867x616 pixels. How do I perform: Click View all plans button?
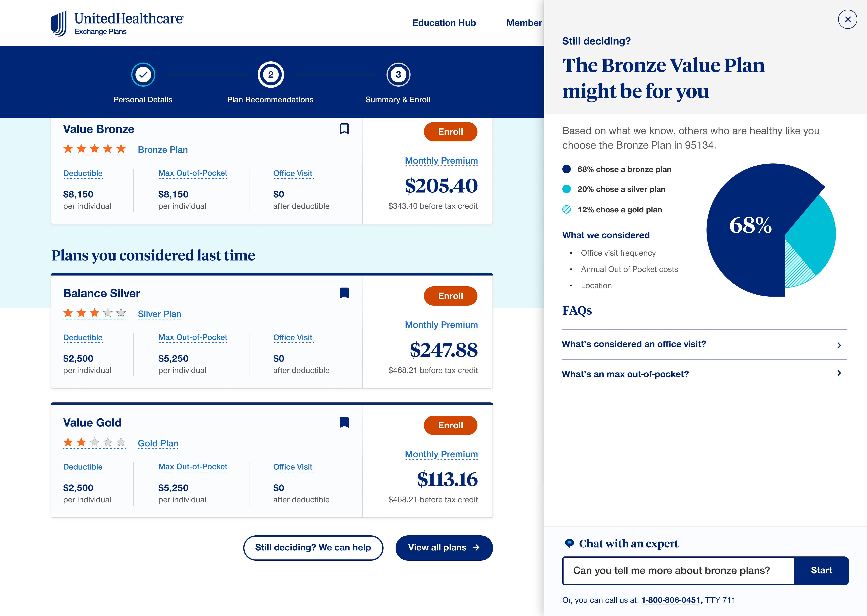[x=444, y=547]
